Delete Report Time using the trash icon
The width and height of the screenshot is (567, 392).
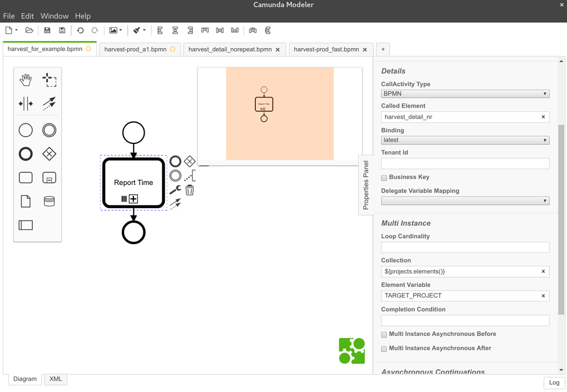[189, 190]
